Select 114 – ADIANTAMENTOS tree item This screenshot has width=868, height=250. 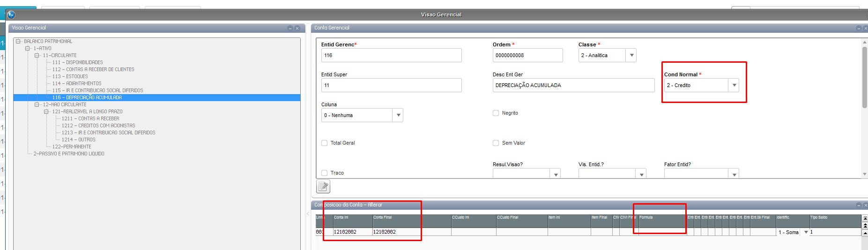pyautogui.click(x=77, y=83)
